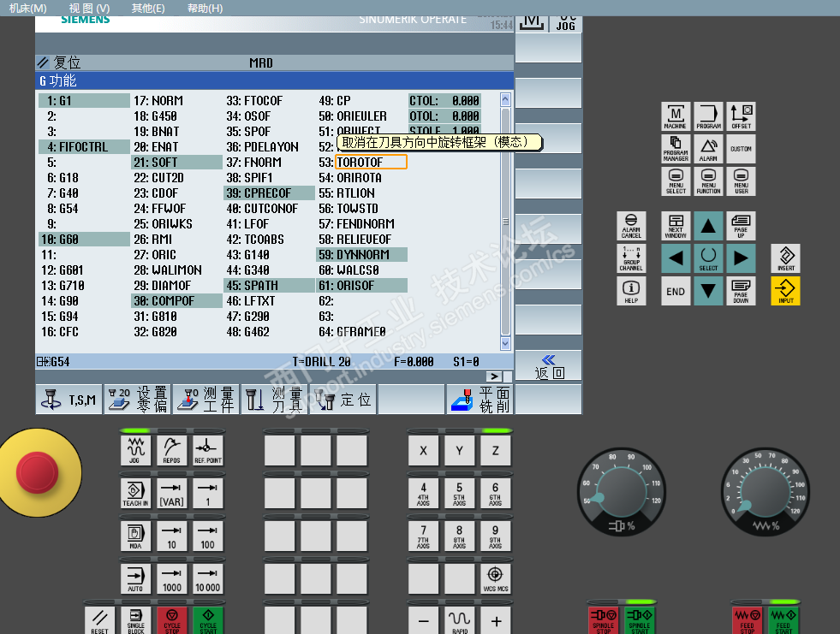Click the PAGE UP key
This screenshot has height=634, width=840.
tap(741, 226)
